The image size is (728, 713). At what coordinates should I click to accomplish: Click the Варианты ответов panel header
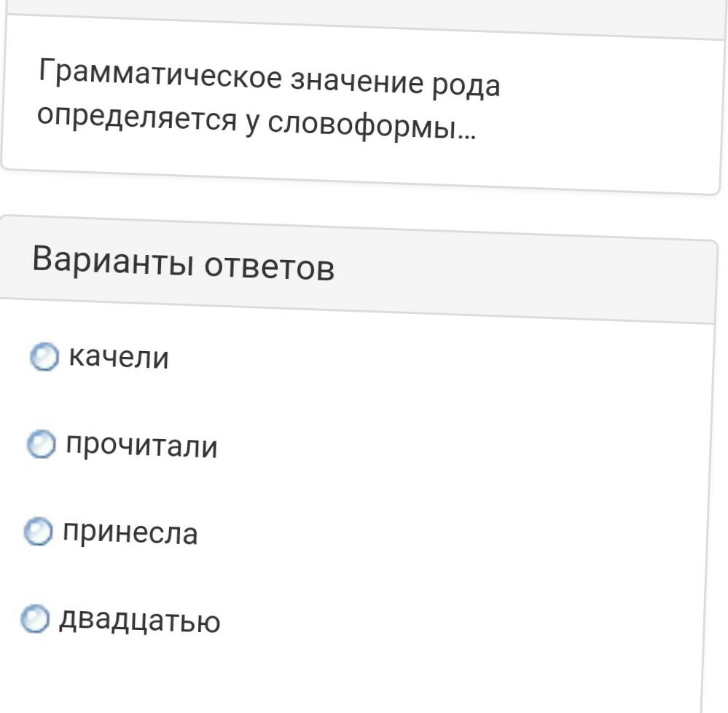358,269
